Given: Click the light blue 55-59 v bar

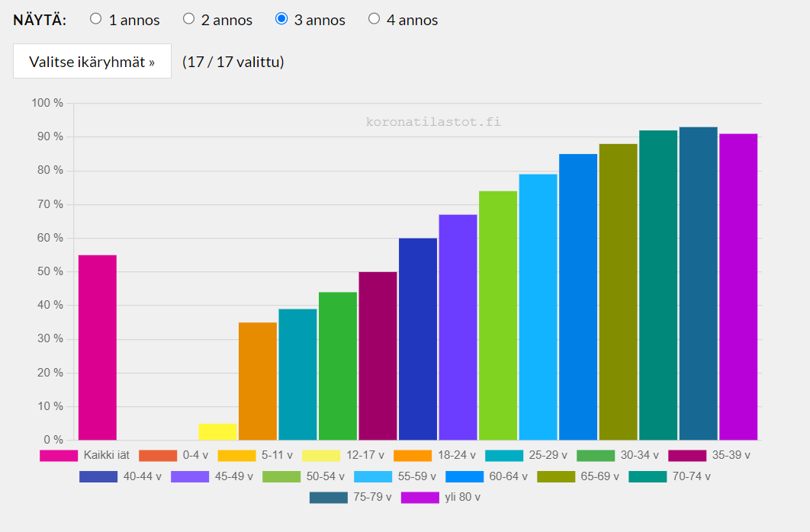Looking at the screenshot, I should (538, 307).
